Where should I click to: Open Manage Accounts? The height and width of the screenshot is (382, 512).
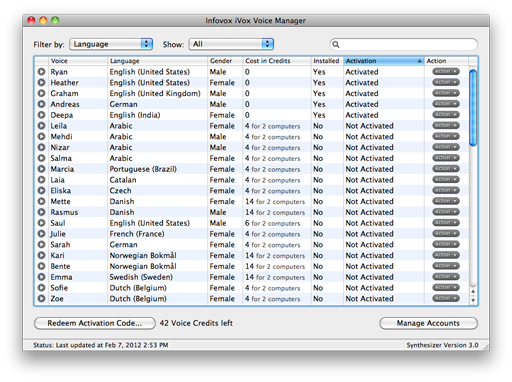pyautogui.click(x=428, y=323)
